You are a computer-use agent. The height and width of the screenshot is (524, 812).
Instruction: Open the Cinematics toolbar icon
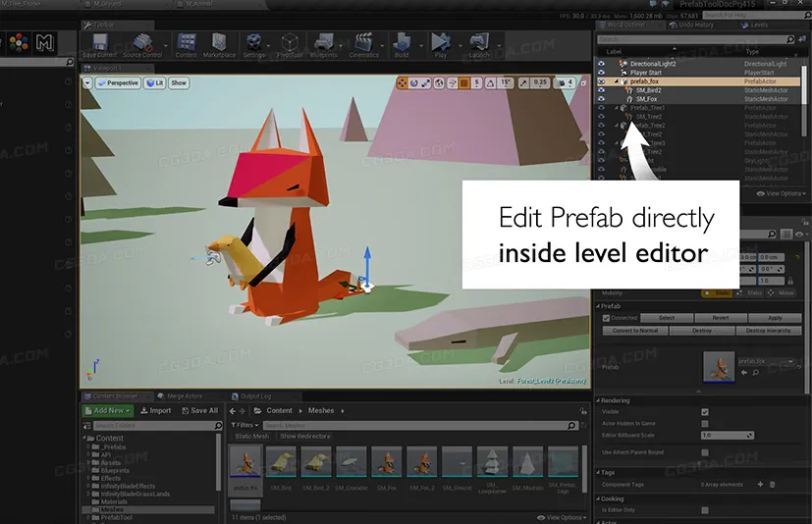click(x=363, y=45)
